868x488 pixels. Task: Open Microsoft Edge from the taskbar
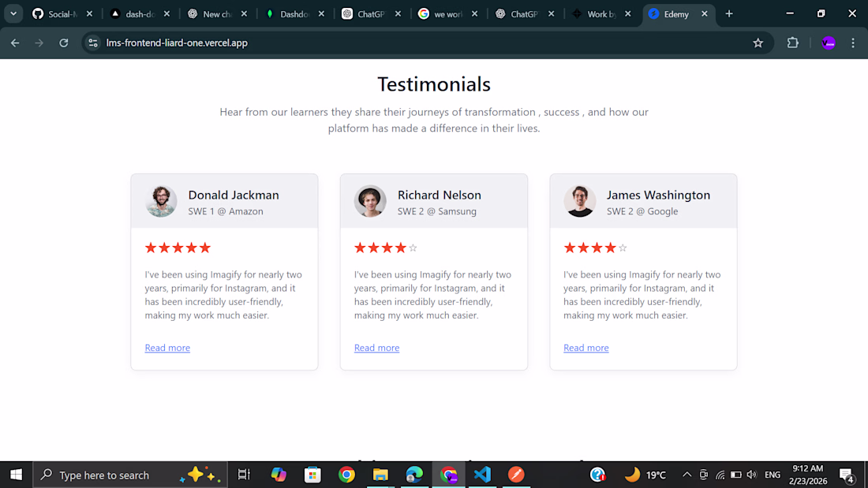[414, 475]
